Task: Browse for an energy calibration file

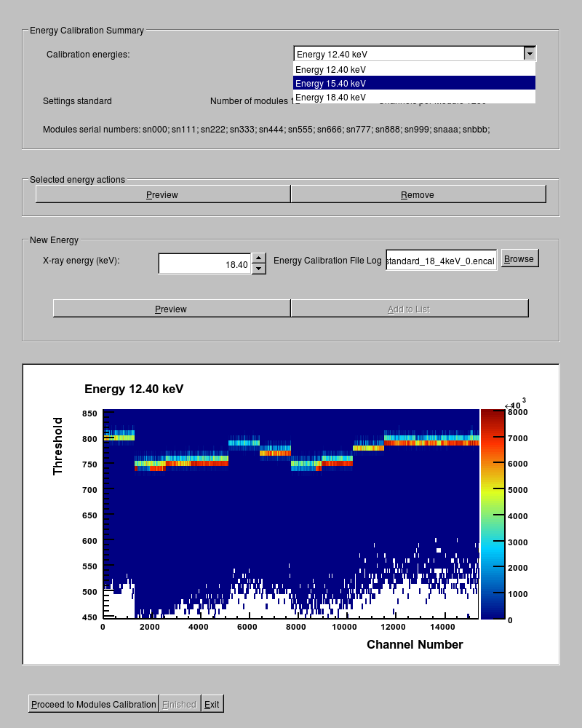Action: point(519,259)
